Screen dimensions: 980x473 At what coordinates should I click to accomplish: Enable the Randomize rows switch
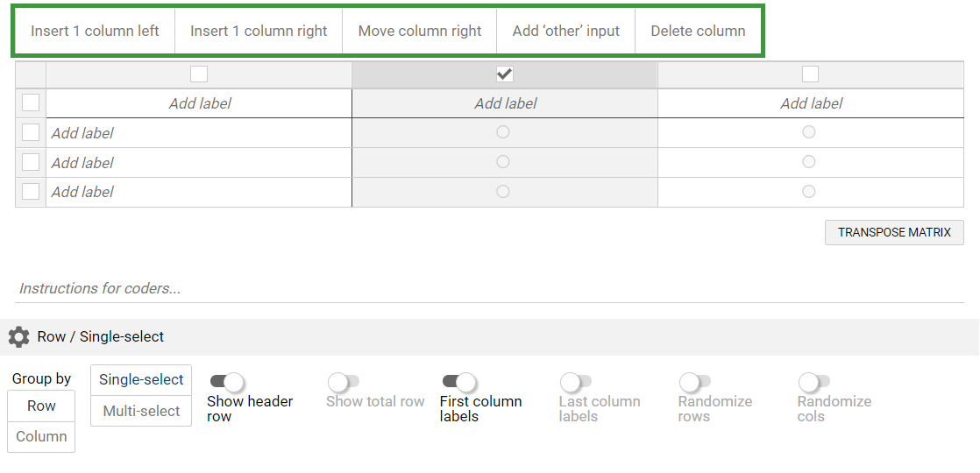tap(694, 382)
